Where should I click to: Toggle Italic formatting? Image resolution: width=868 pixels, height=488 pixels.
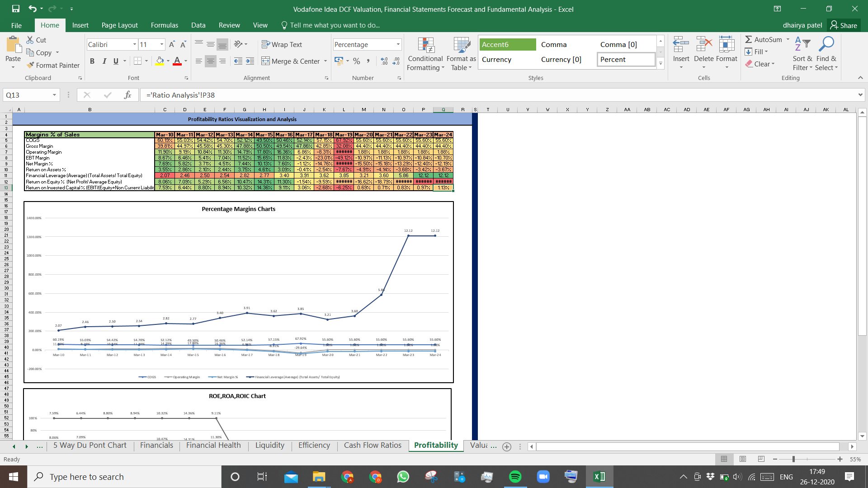point(104,61)
